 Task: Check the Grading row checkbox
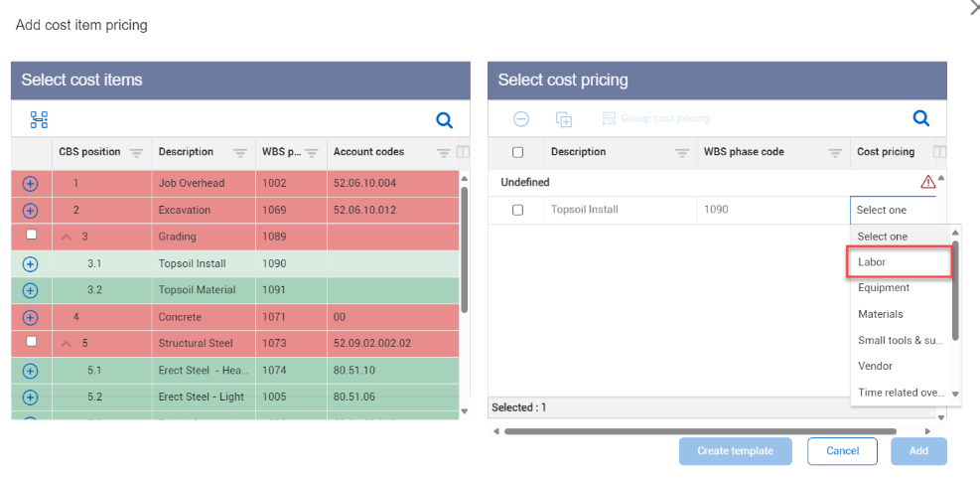31,236
